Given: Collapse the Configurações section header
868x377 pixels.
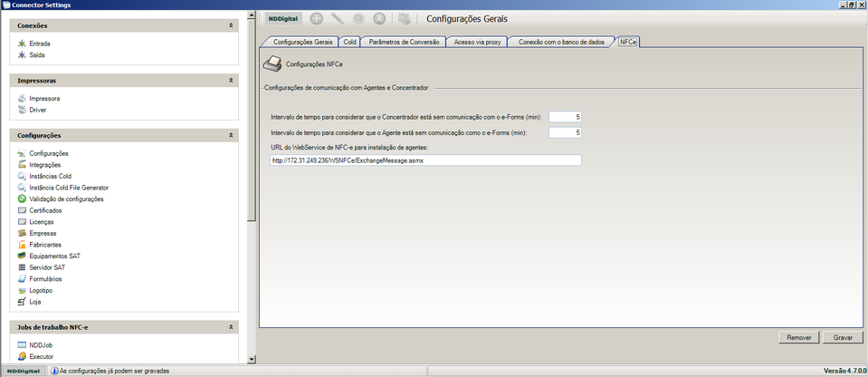Looking at the screenshot, I should 230,135.
